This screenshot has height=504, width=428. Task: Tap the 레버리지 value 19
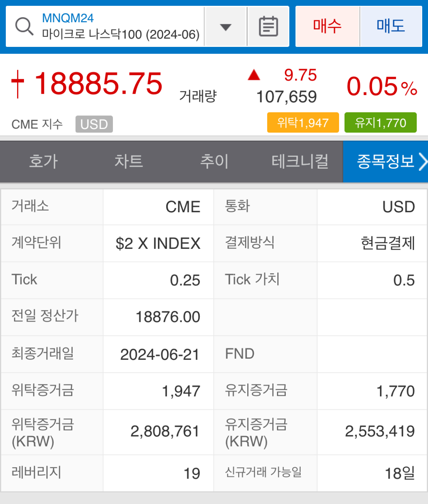192,473
